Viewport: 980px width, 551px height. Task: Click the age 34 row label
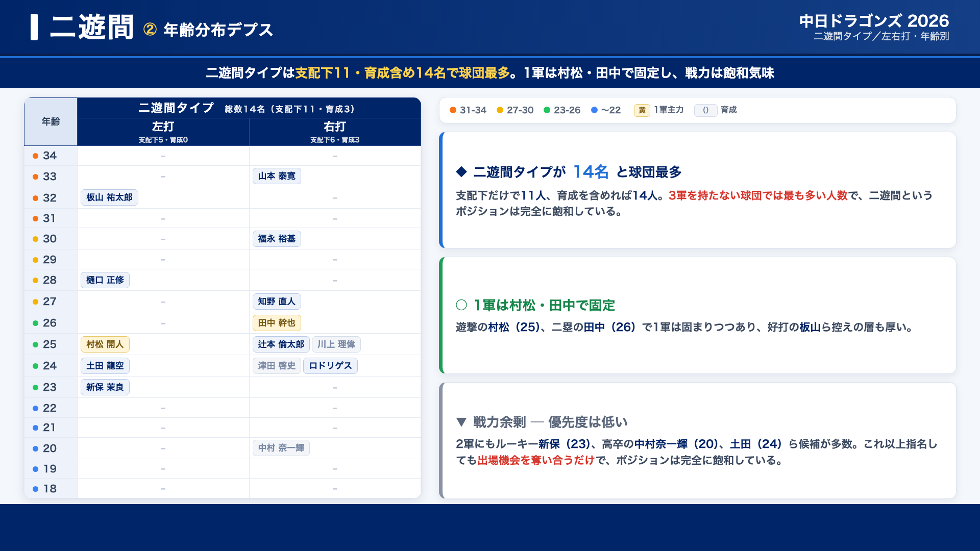coord(50,156)
